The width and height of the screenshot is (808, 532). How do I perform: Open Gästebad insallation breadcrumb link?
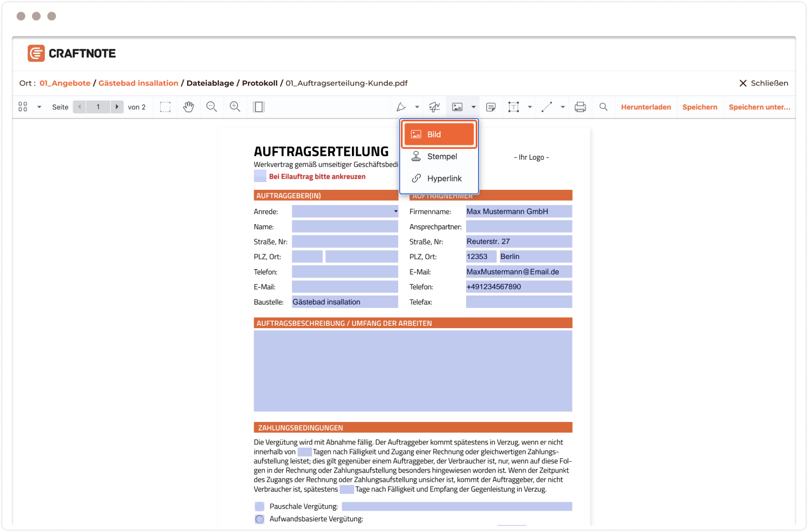[138, 83]
